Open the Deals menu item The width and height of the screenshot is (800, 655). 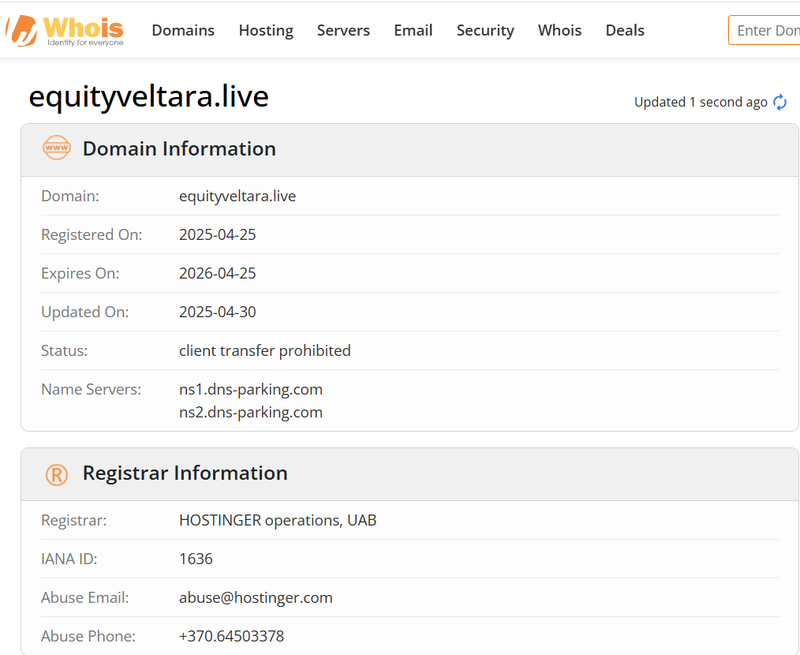(x=624, y=31)
